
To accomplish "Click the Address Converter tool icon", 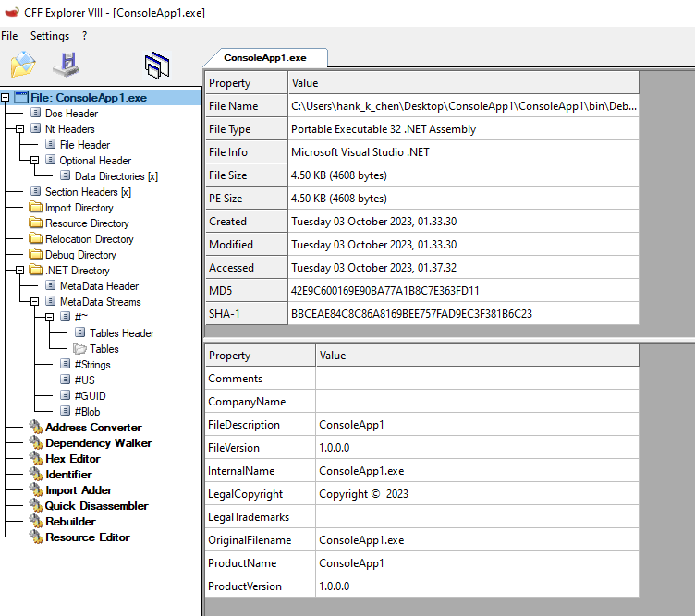I will pos(36,427).
